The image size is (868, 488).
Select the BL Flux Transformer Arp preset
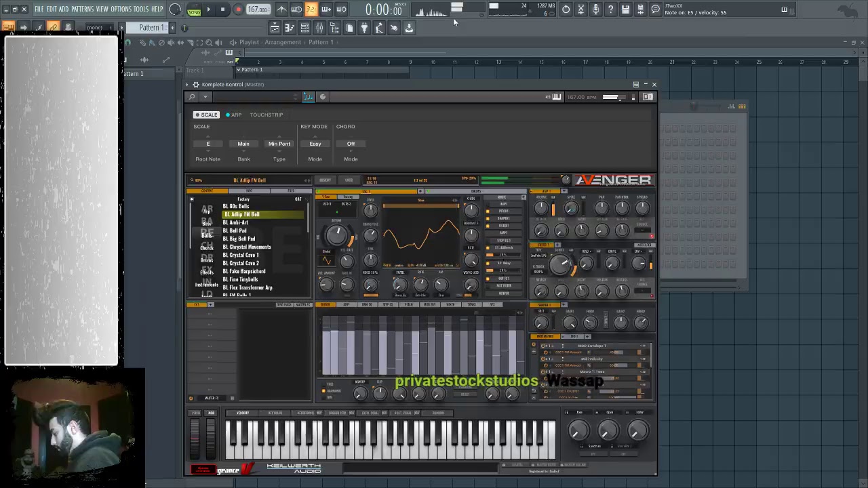248,287
